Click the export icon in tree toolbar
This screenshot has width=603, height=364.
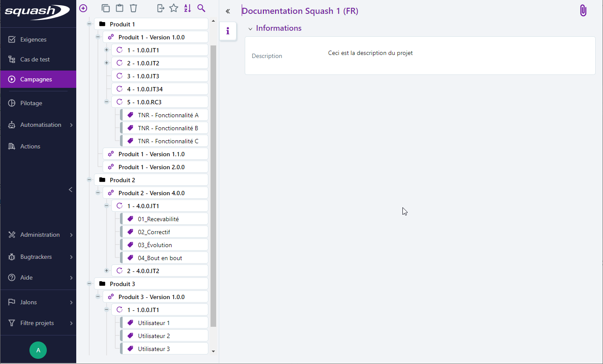tap(160, 8)
